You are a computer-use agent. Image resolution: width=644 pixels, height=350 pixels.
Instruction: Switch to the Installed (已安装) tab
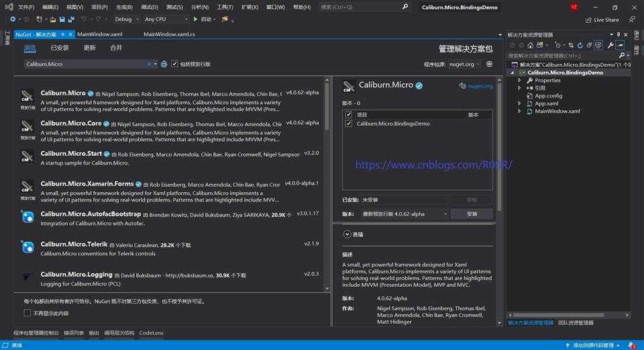[60, 48]
